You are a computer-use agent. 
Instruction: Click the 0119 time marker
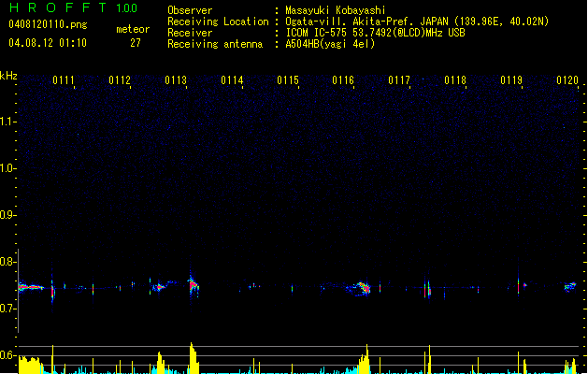pos(511,80)
